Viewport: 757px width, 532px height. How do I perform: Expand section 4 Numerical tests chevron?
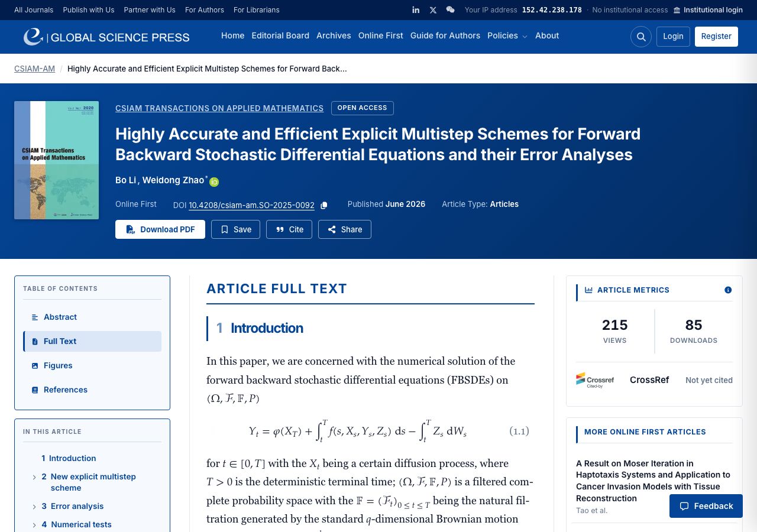pyautogui.click(x=34, y=525)
